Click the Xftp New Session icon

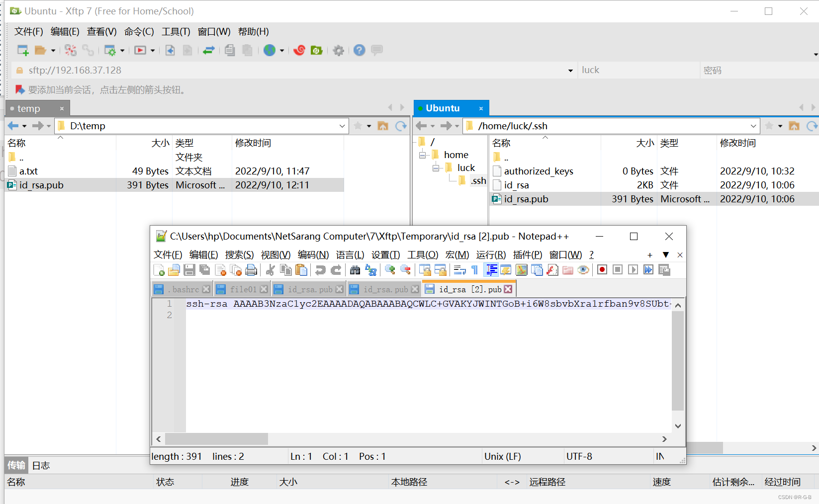23,50
